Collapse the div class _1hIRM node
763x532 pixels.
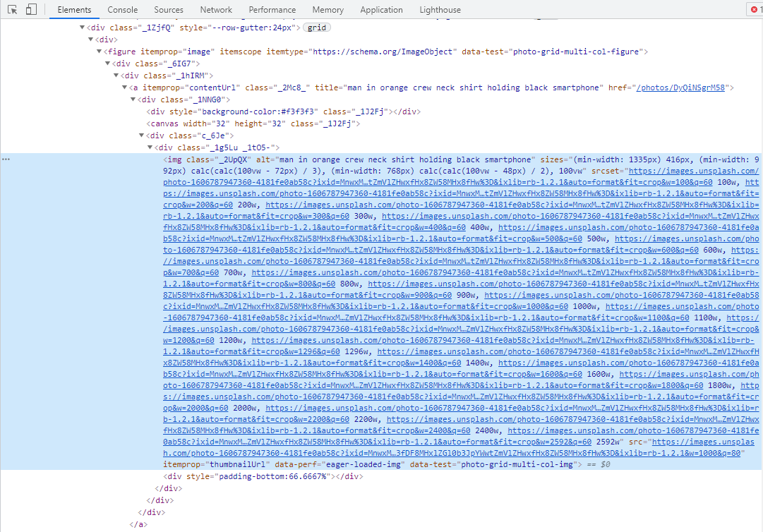click(x=116, y=75)
